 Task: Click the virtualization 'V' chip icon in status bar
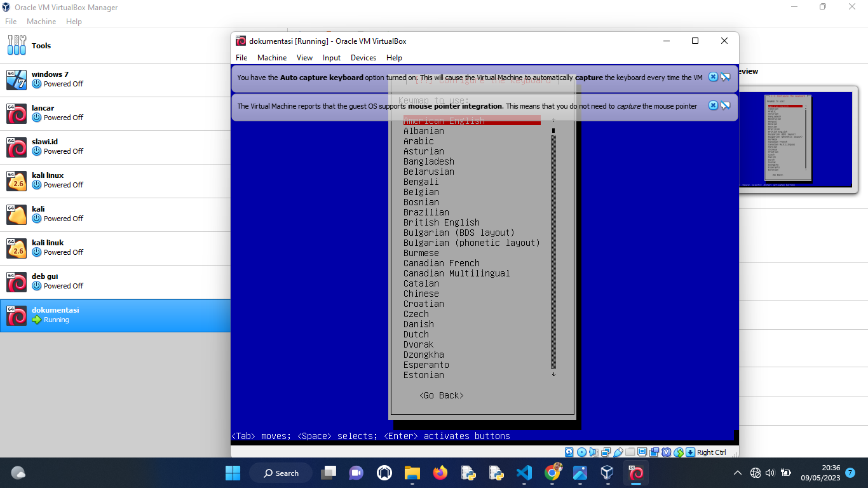(666, 452)
